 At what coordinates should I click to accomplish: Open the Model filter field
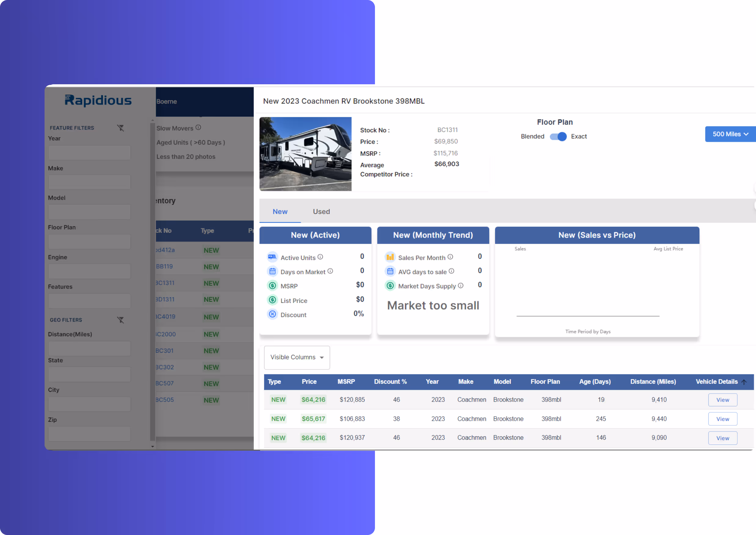(x=89, y=212)
